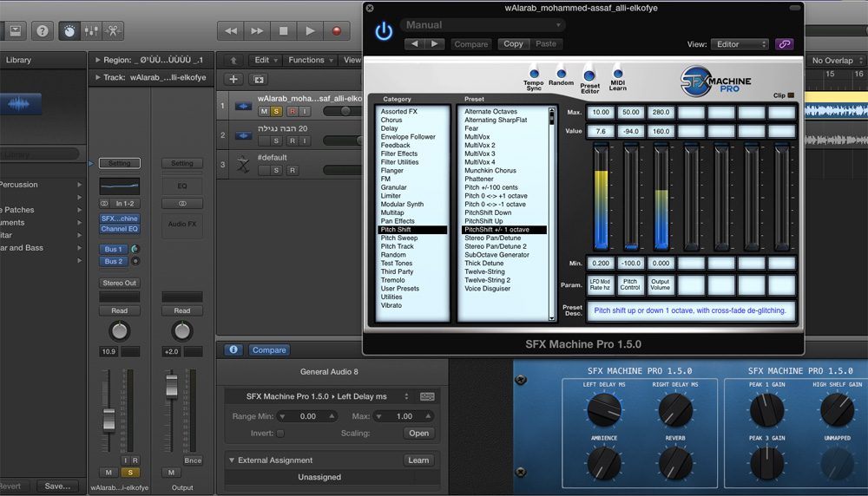Image resolution: width=868 pixels, height=496 pixels.
Task: Click the red record button
Action: [336, 31]
